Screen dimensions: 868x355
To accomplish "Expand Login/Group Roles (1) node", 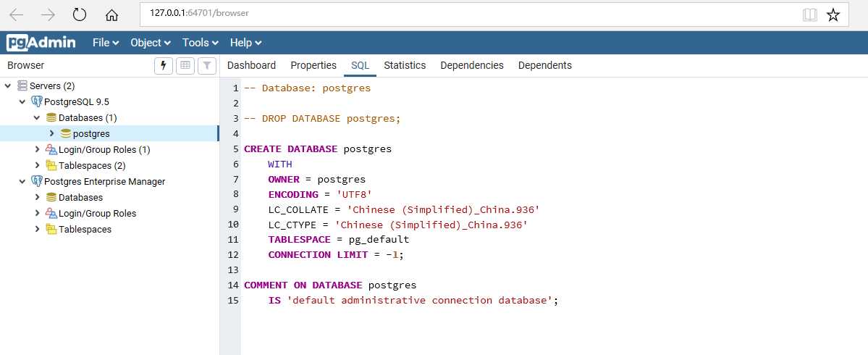I will pos(37,149).
